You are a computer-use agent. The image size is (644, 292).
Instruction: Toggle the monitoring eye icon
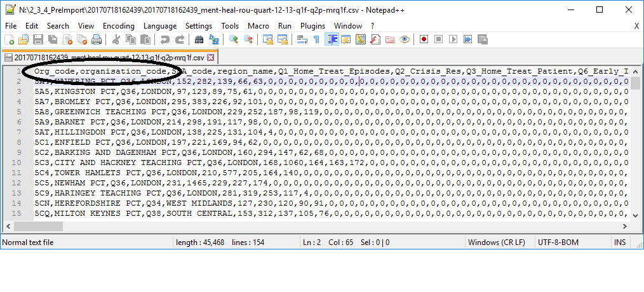(x=405, y=39)
